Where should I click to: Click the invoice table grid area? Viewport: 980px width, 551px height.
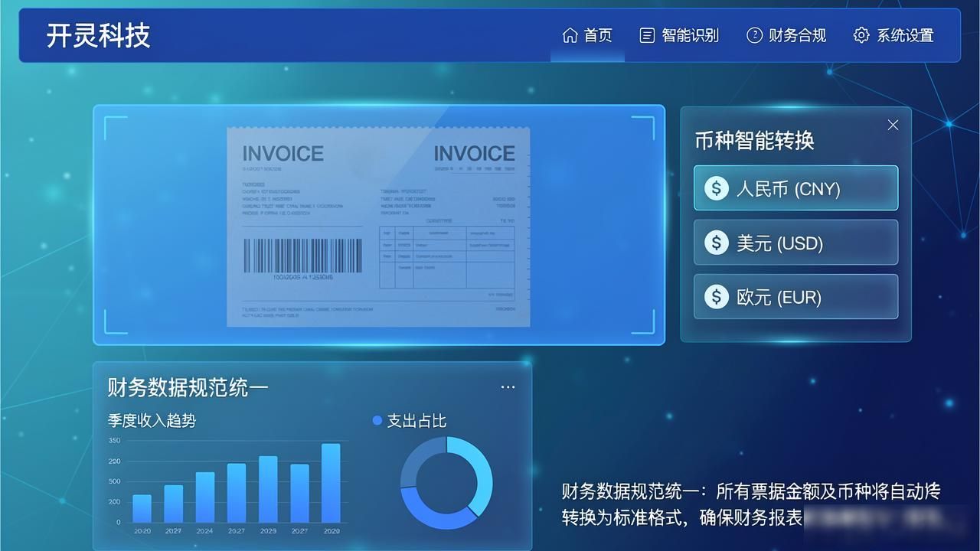coord(447,257)
